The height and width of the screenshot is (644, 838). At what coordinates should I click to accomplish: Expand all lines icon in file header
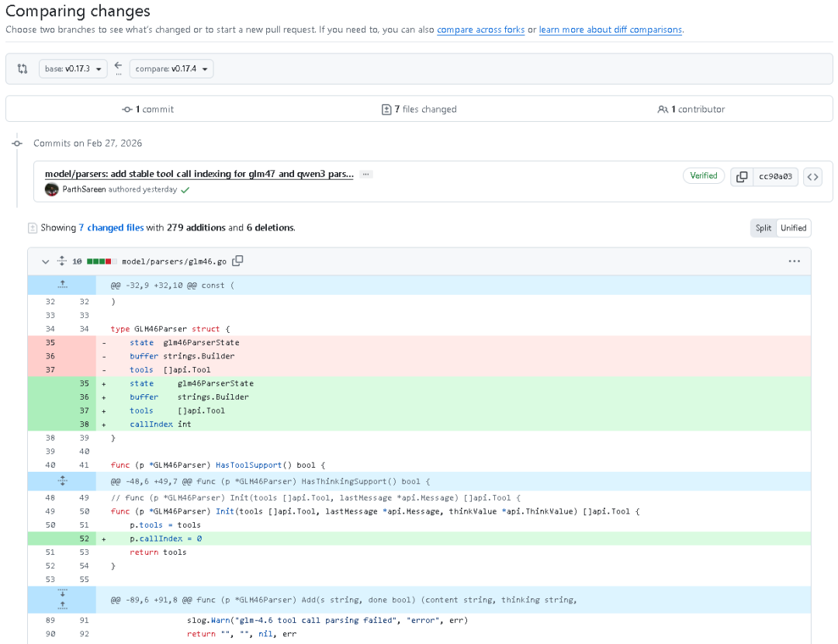(x=62, y=261)
